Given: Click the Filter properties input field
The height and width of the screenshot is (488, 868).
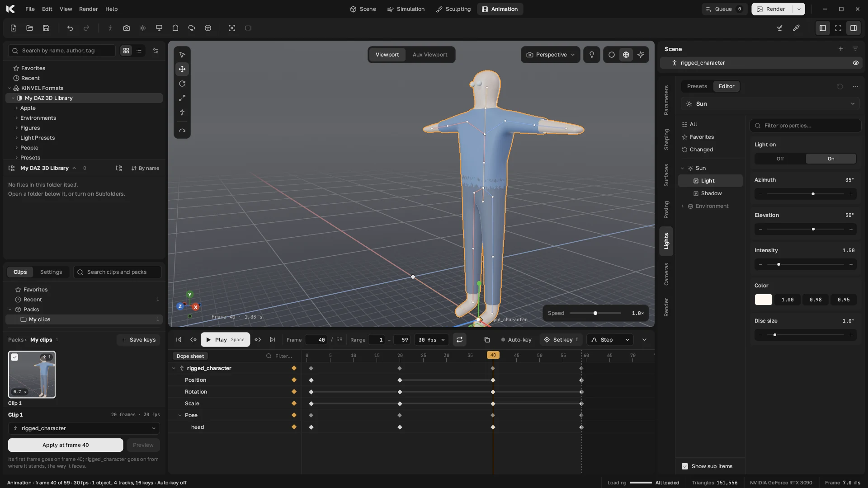Looking at the screenshot, I should click(x=805, y=126).
